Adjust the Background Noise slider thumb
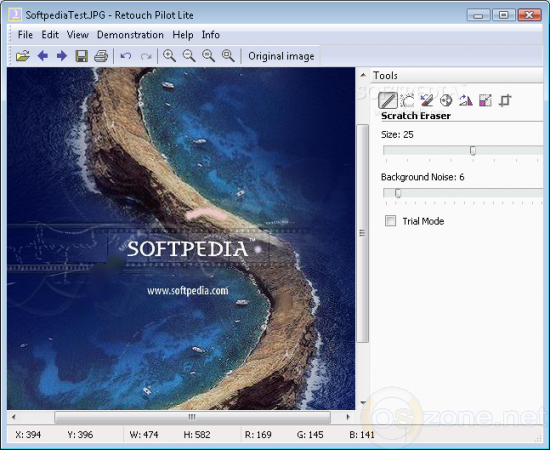 pyautogui.click(x=398, y=193)
